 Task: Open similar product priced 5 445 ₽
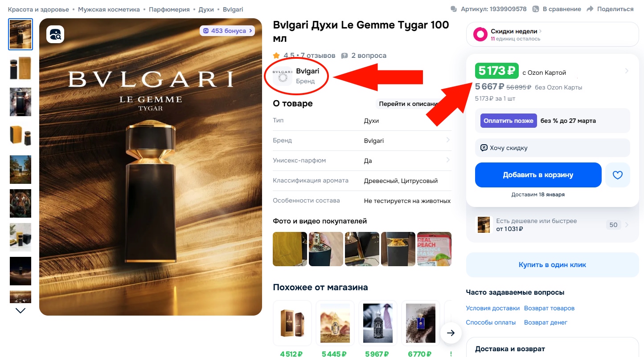pyautogui.click(x=335, y=323)
